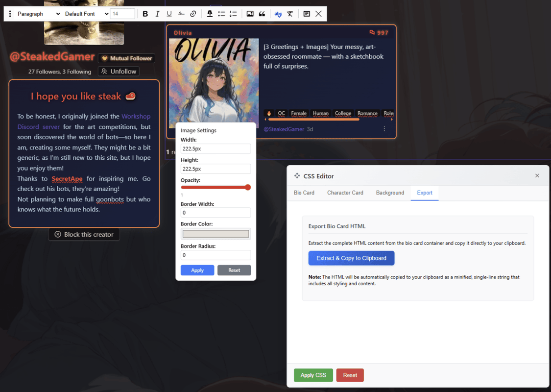Close the CSS Editor panel

pyautogui.click(x=537, y=175)
